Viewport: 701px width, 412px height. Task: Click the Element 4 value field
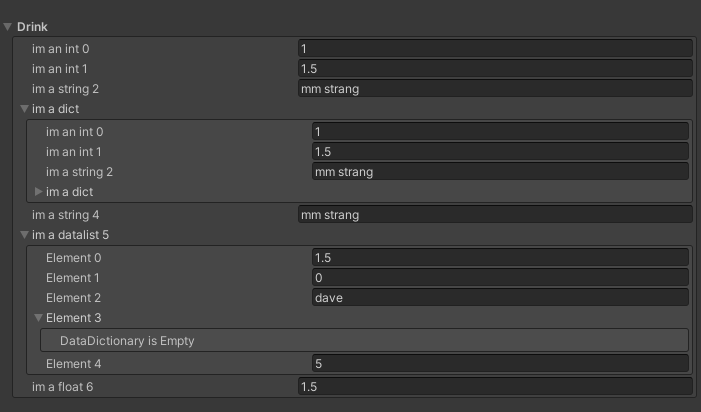pos(500,364)
